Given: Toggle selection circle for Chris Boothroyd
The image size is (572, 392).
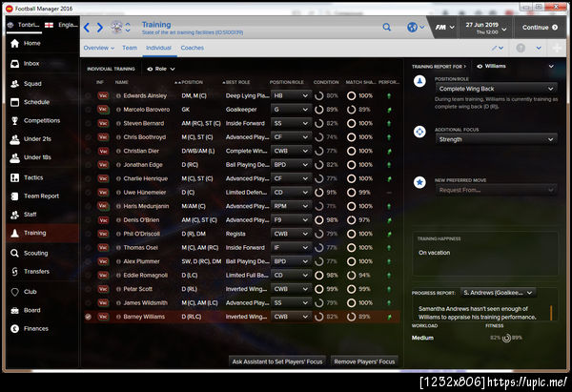Looking at the screenshot, I should point(88,137).
